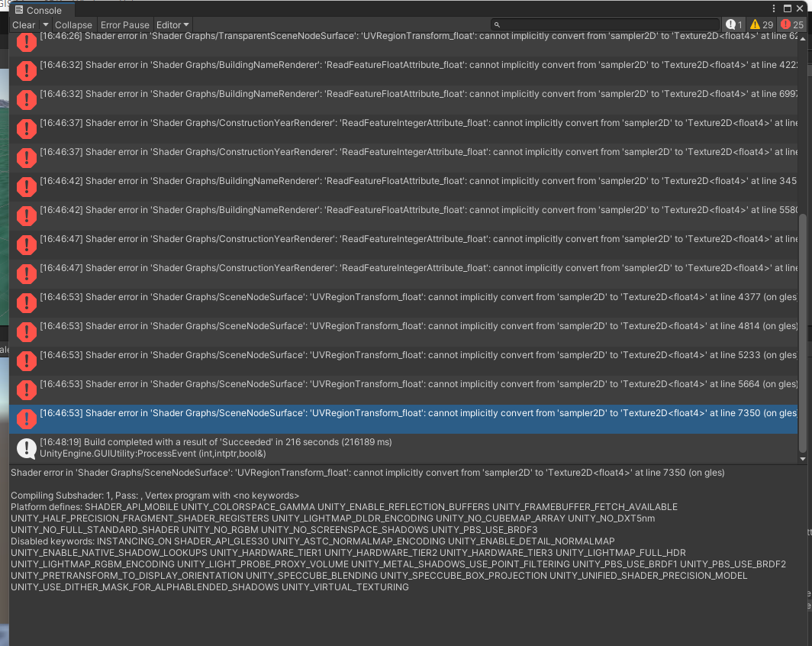Enable Collapse for duplicate console messages

[73, 24]
